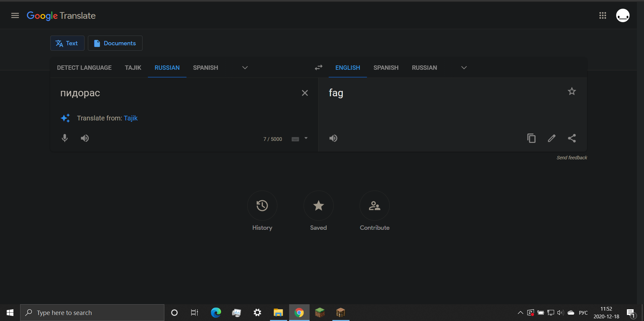Open the mail-like app in taskbar
Screen dimensions: 644x321
[236, 313]
